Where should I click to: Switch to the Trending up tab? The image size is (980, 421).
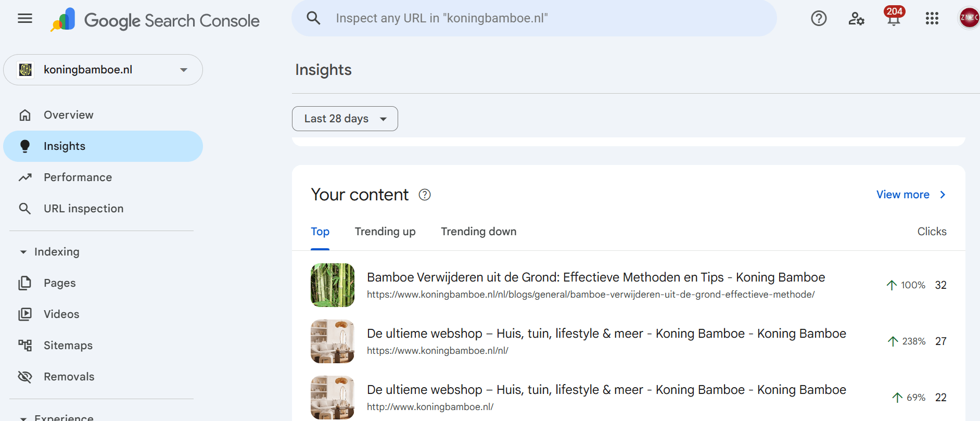click(385, 232)
